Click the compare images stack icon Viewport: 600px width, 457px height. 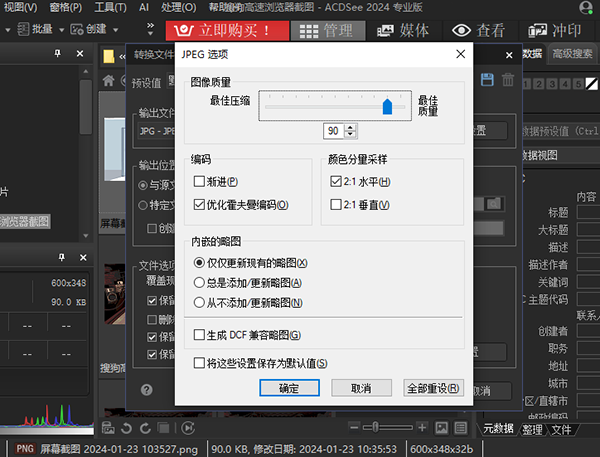click(x=164, y=428)
